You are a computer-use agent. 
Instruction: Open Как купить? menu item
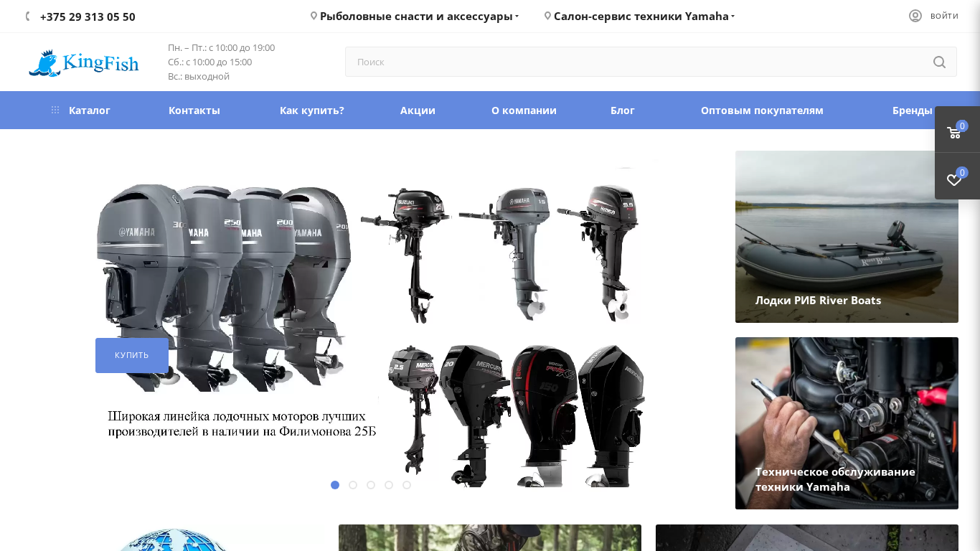(x=312, y=110)
